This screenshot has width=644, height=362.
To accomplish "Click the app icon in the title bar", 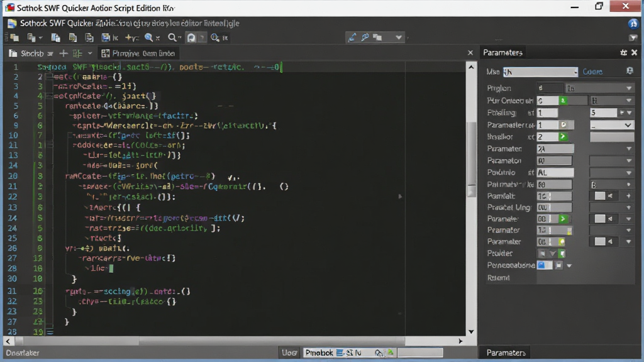I will pyautogui.click(x=9, y=8).
